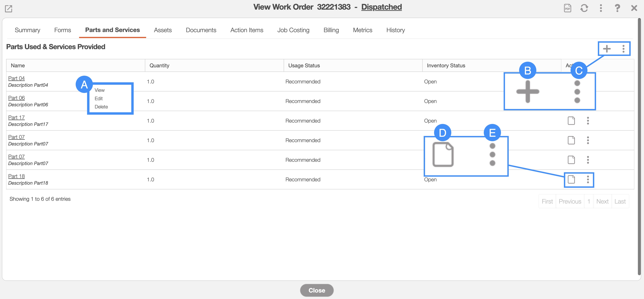Click the Next pagination button
644x299 pixels.
point(602,201)
